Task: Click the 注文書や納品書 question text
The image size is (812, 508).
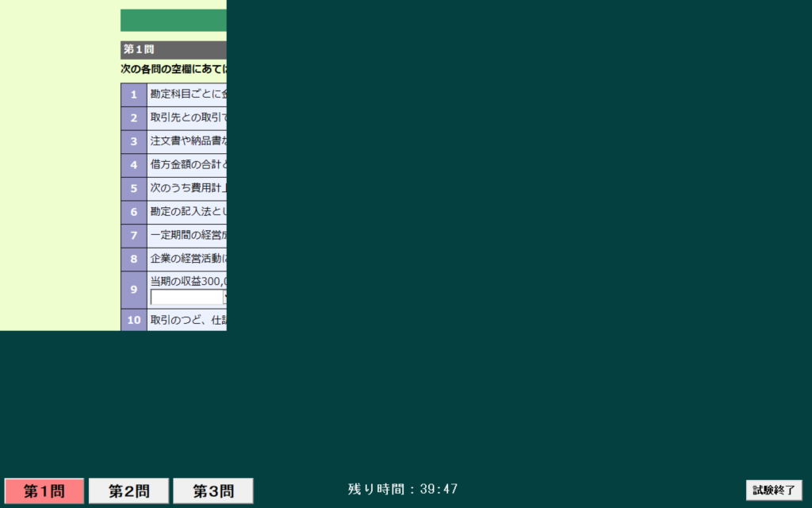Action: click(x=188, y=141)
